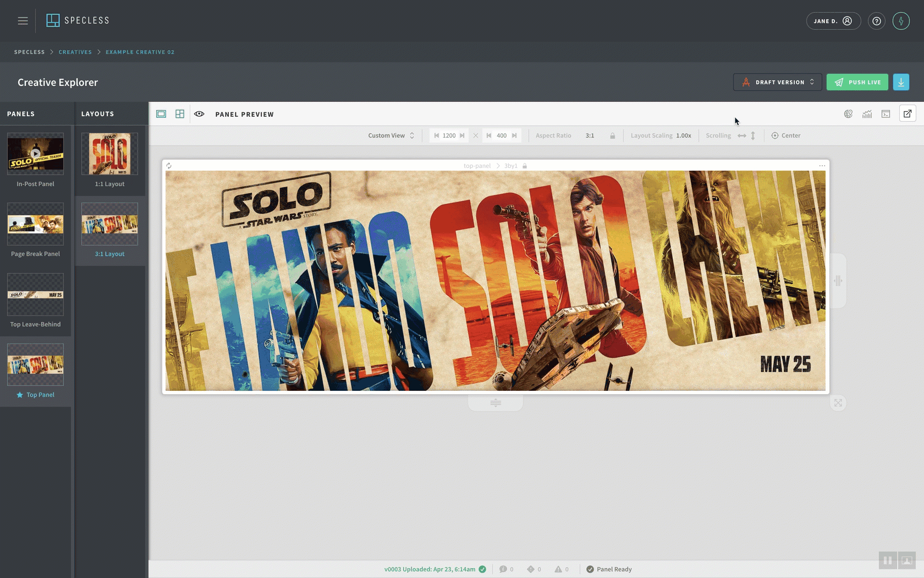Click the Center button

[x=786, y=135]
